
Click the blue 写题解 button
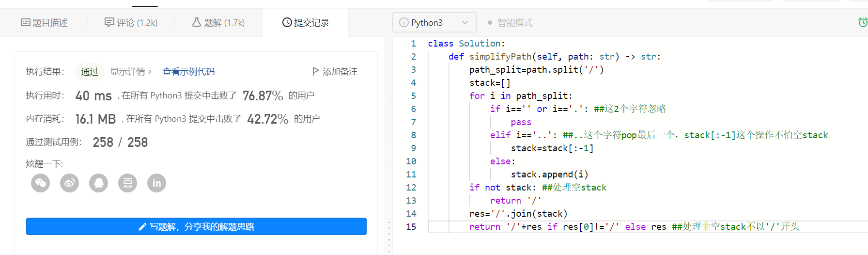196,226
